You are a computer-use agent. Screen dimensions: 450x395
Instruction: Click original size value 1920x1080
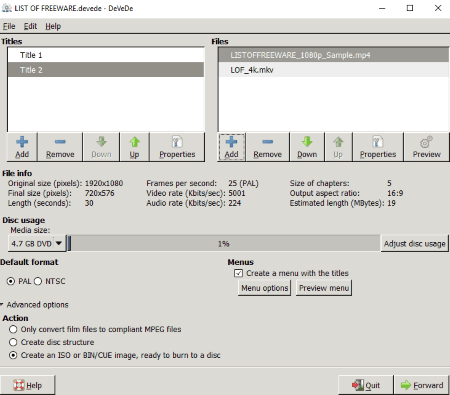click(104, 183)
